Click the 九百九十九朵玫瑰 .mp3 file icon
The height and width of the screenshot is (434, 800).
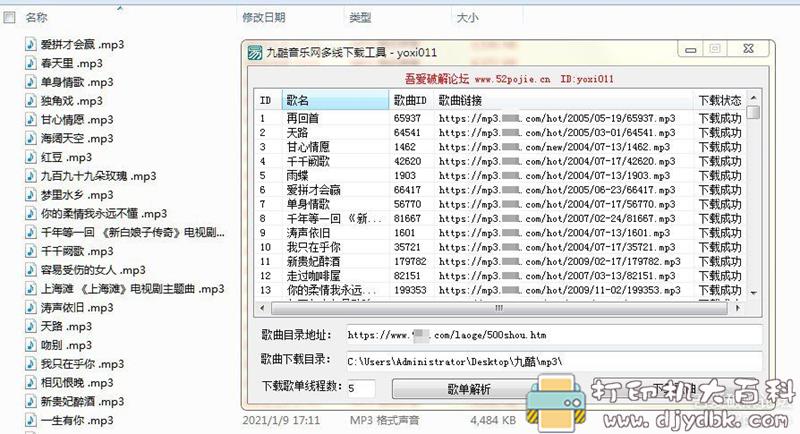(31, 176)
